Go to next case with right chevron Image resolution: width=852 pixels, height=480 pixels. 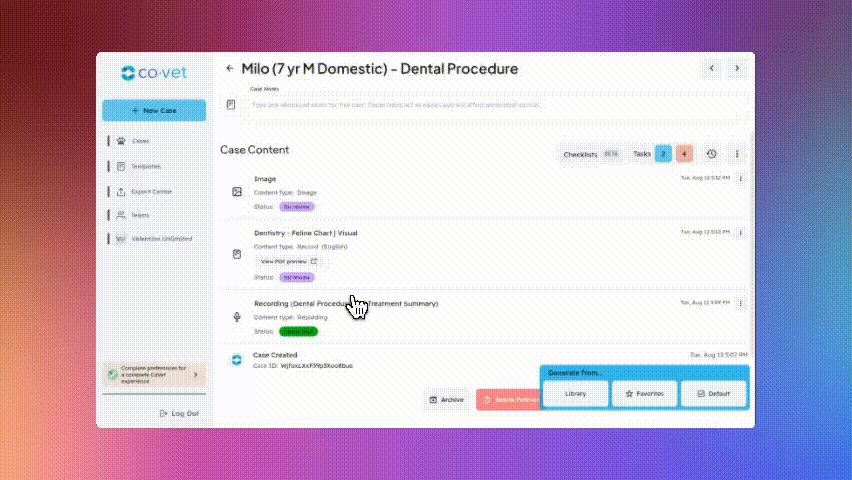click(737, 68)
